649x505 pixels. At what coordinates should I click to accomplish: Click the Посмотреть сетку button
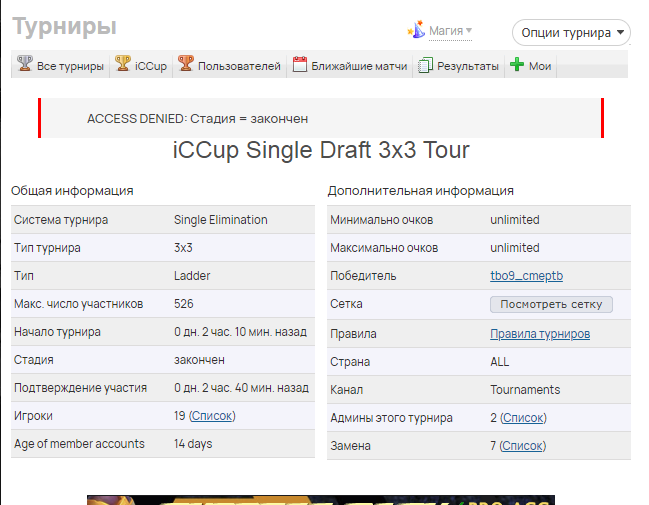tap(551, 304)
